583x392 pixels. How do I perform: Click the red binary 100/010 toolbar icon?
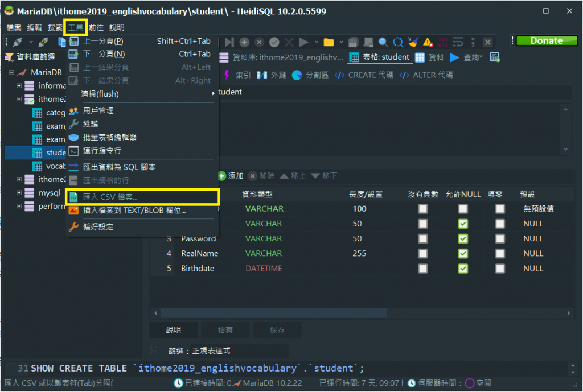[443, 42]
